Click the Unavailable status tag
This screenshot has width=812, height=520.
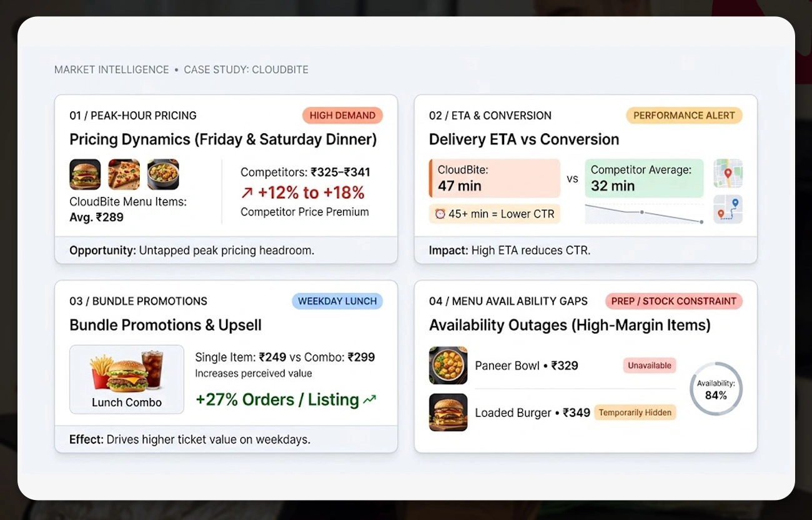click(650, 366)
